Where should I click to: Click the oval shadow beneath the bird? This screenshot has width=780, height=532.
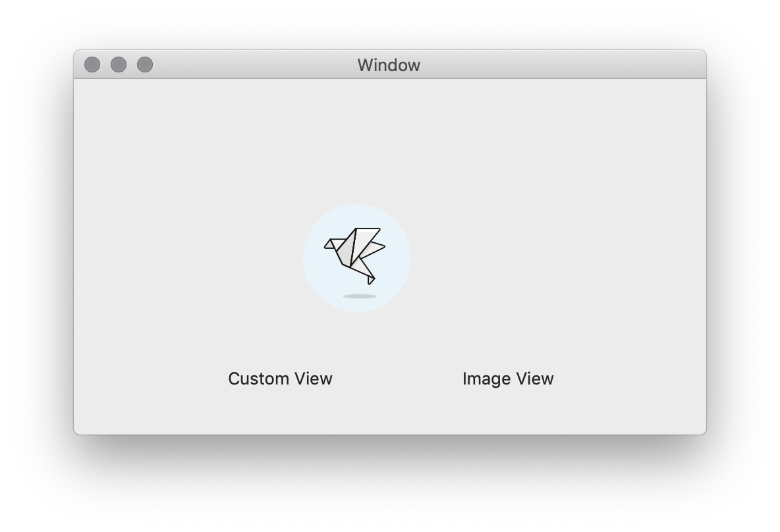360,296
